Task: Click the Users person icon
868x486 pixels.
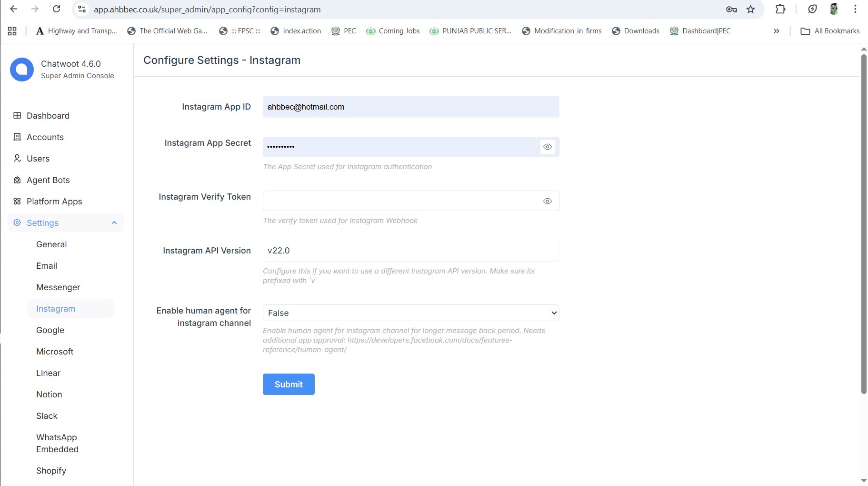Action: tap(17, 158)
